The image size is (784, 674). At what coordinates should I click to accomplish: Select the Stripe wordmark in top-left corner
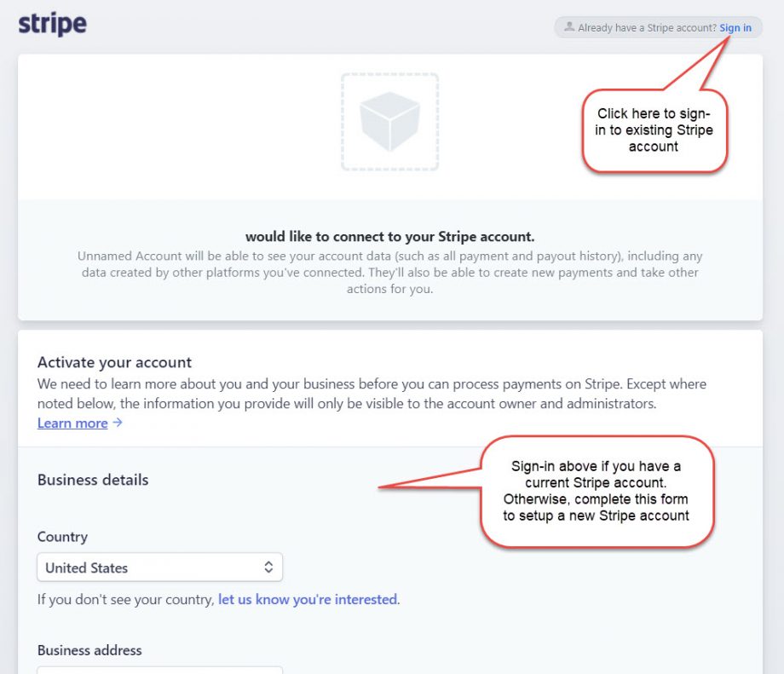pyautogui.click(x=51, y=25)
